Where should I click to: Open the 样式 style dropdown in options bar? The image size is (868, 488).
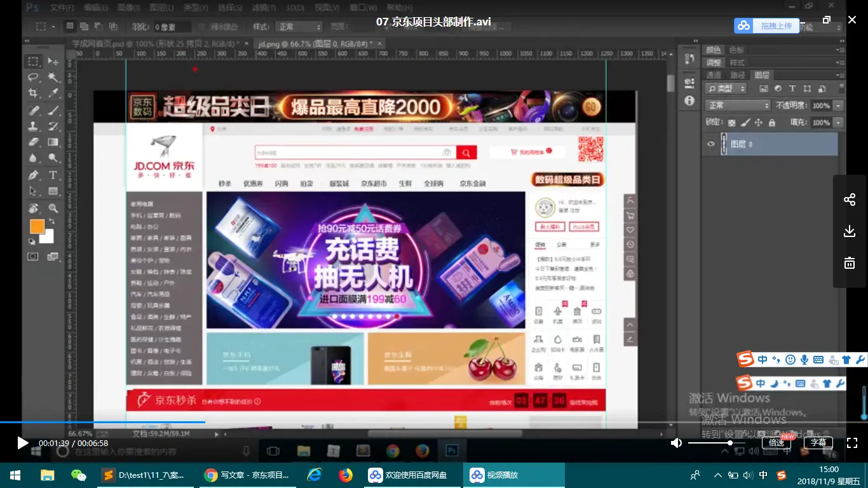coord(299,27)
